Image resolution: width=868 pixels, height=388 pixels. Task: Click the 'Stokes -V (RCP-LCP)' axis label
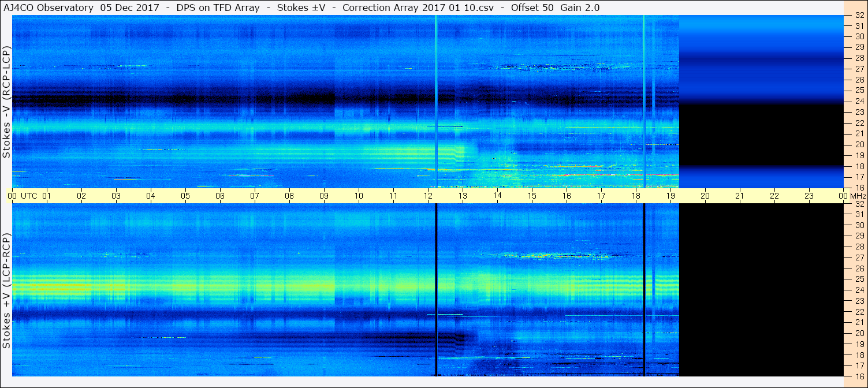[6, 103]
